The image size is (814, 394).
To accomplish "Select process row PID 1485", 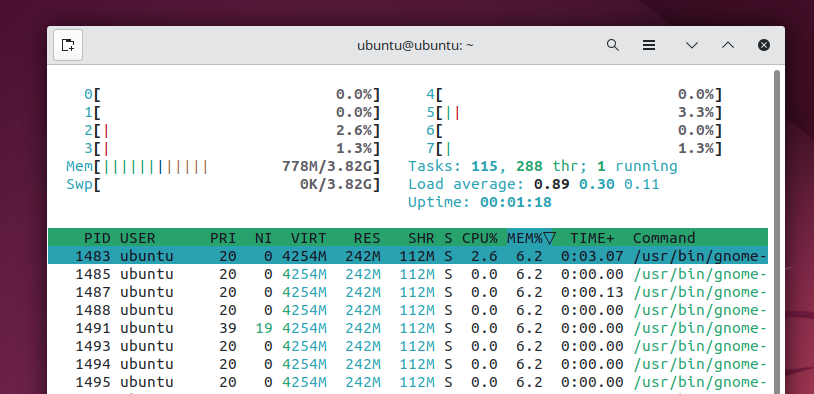I will point(408,274).
